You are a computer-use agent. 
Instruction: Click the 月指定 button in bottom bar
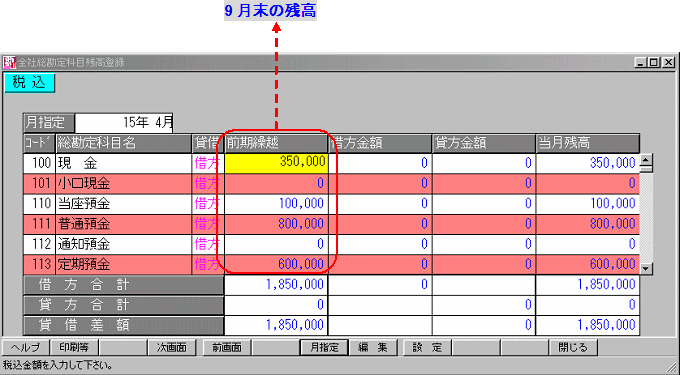(324, 347)
